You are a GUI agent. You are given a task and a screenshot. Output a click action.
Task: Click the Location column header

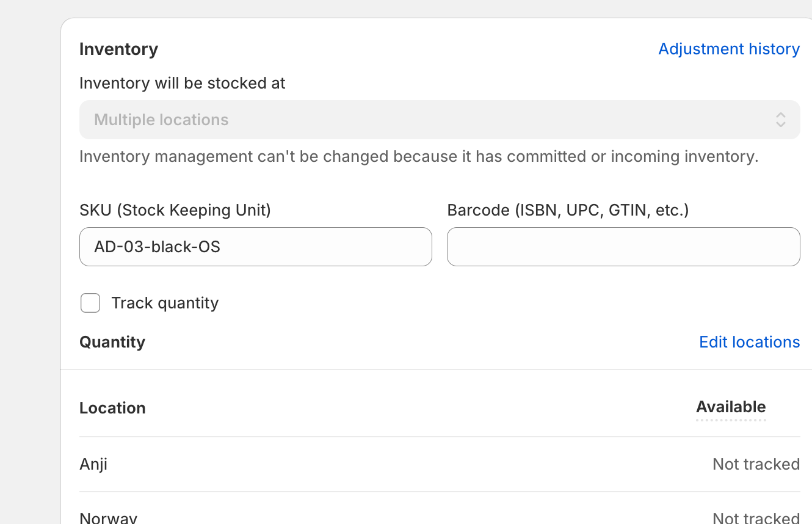(x=112, y=408)
